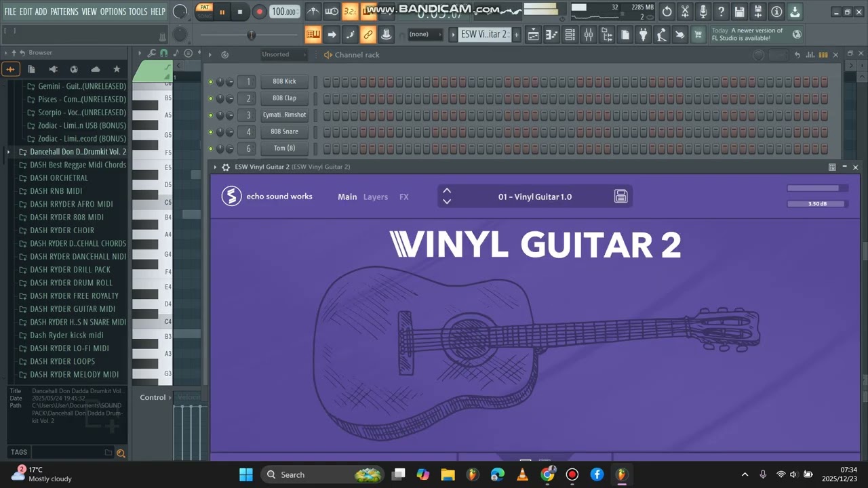868x488 pixels.
Task: Switch to the FX tab in Vinyl Guitar
Action: tap(404, 197)
